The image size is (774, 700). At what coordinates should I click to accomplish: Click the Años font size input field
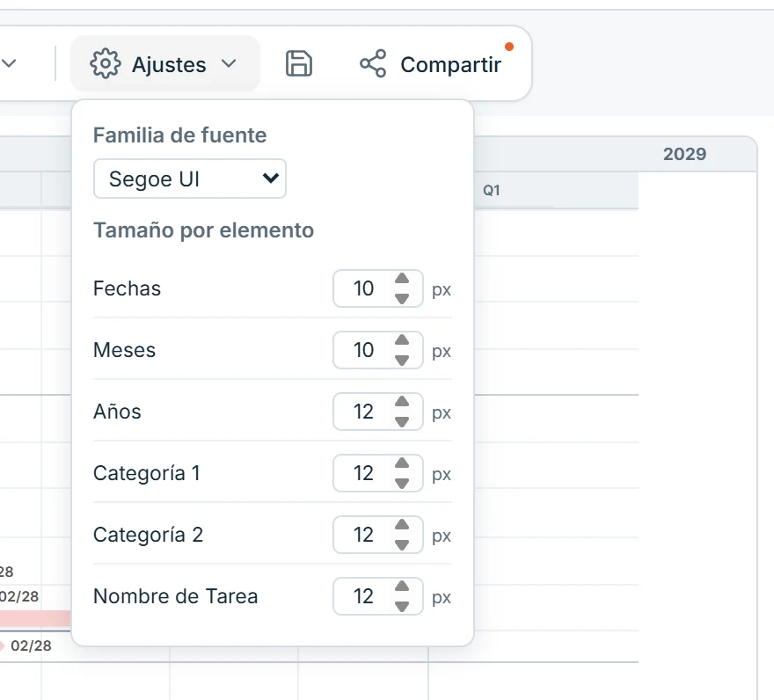(377, 412)
